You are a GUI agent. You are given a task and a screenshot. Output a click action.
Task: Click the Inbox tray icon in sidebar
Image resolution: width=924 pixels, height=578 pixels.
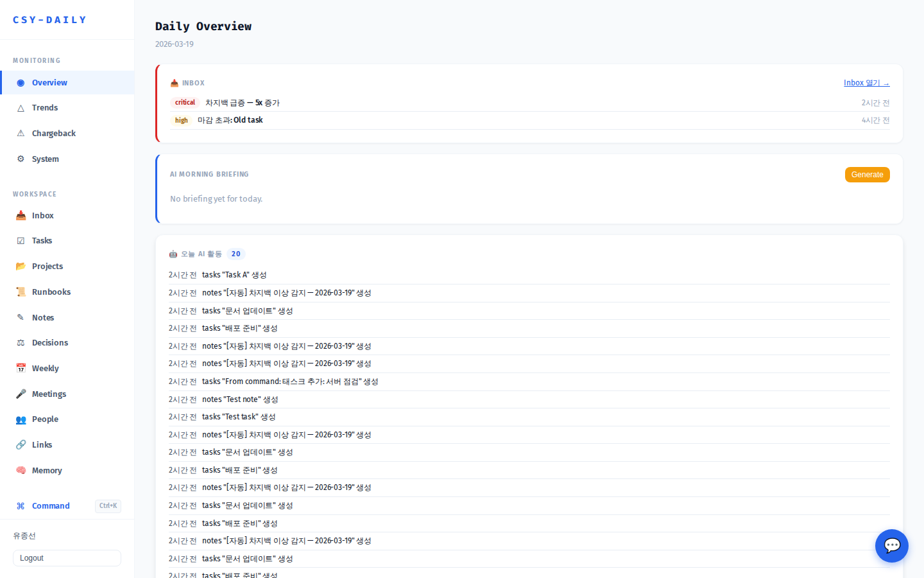(x=21, y=216)
